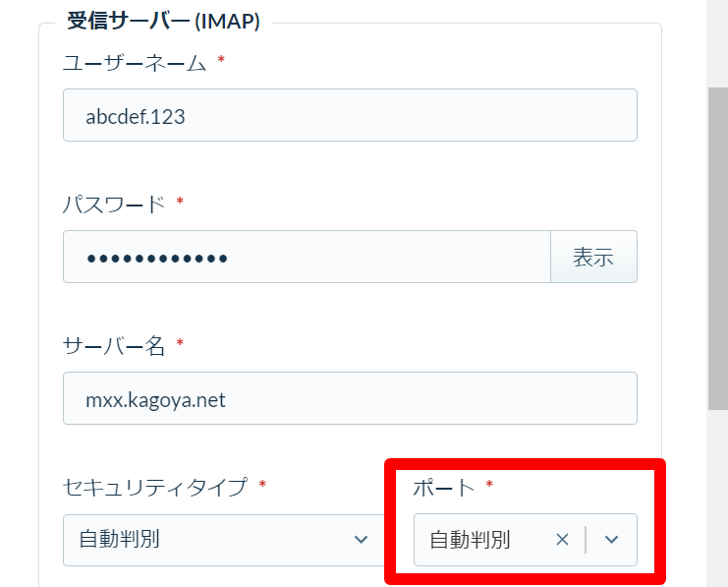
Task: Click into the パスワード field
Action: (307, 257)
